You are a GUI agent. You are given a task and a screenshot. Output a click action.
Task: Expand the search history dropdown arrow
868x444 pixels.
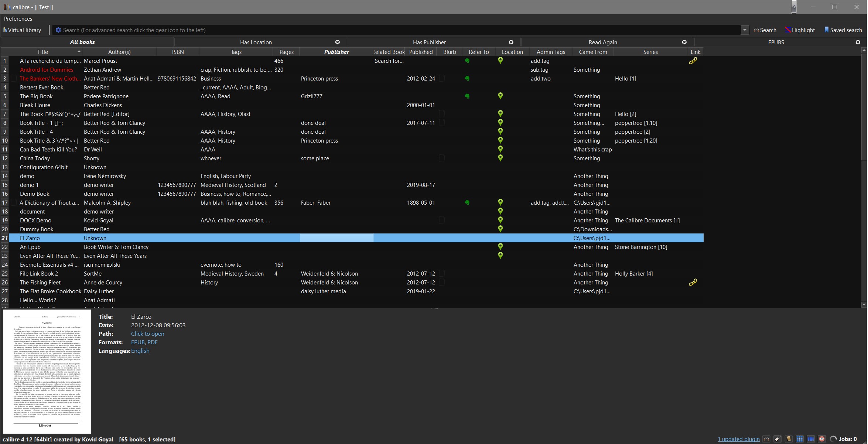(x=745, y=30)
